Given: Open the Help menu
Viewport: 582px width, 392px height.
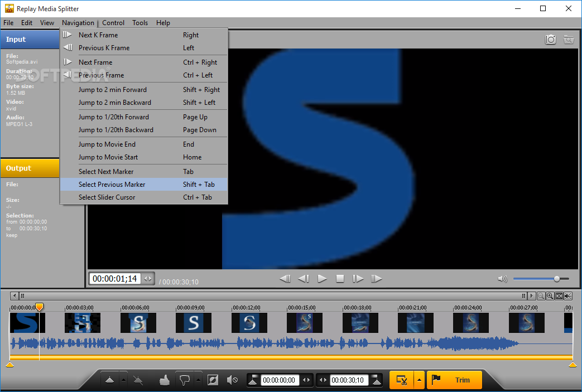Looking at the screenshot, I should tap(163, 23).
